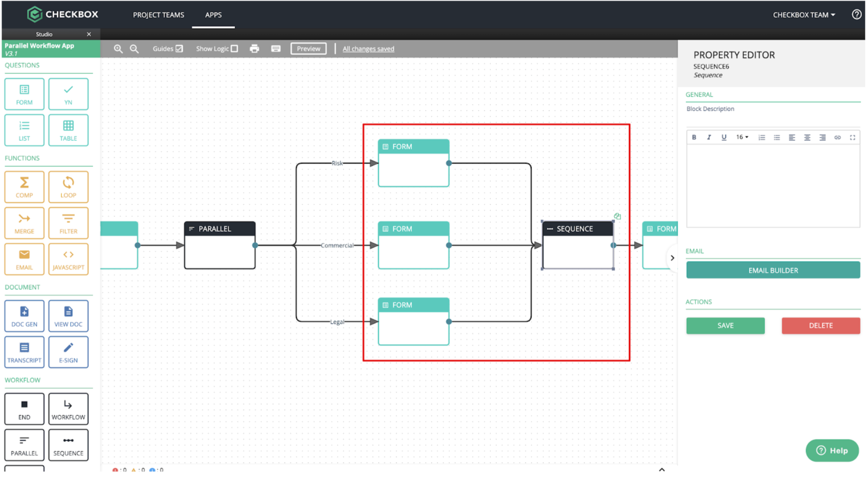Image resolution: width=868 pixels, height=477 pixels.
Task: Click the Checkbox logo
Action: 62,14
